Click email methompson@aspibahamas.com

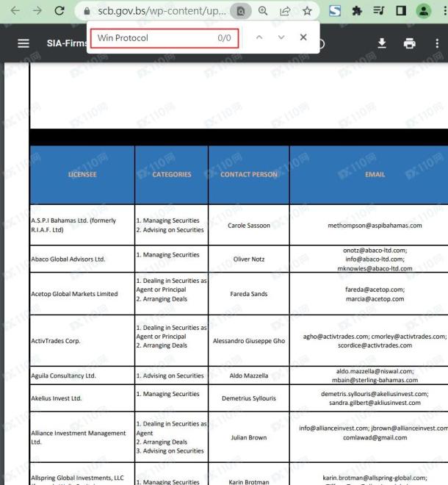(375, 226)
